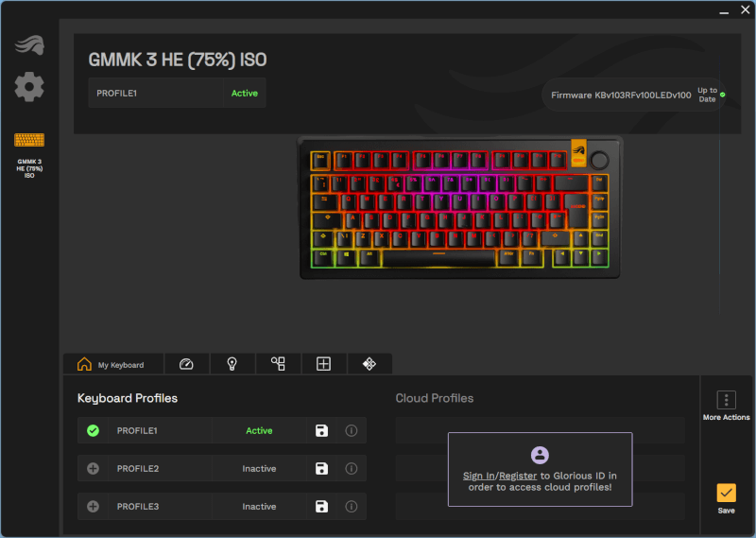Click the Sign In link
This screenshot has height=538, width=756.
coord(479,476)
